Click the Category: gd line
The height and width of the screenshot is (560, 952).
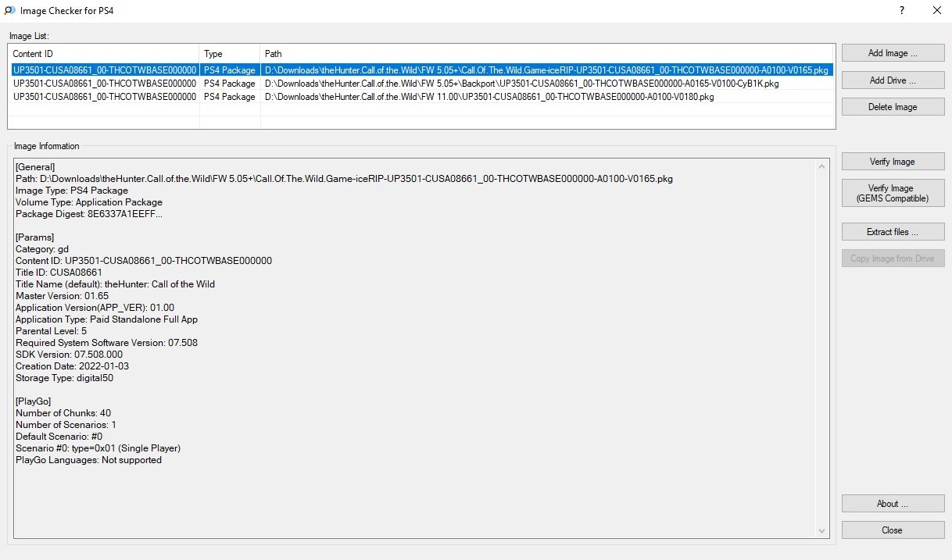[42, 249]
